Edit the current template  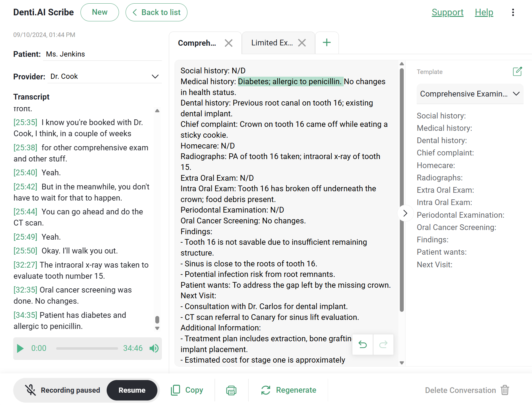click(517, 72)
